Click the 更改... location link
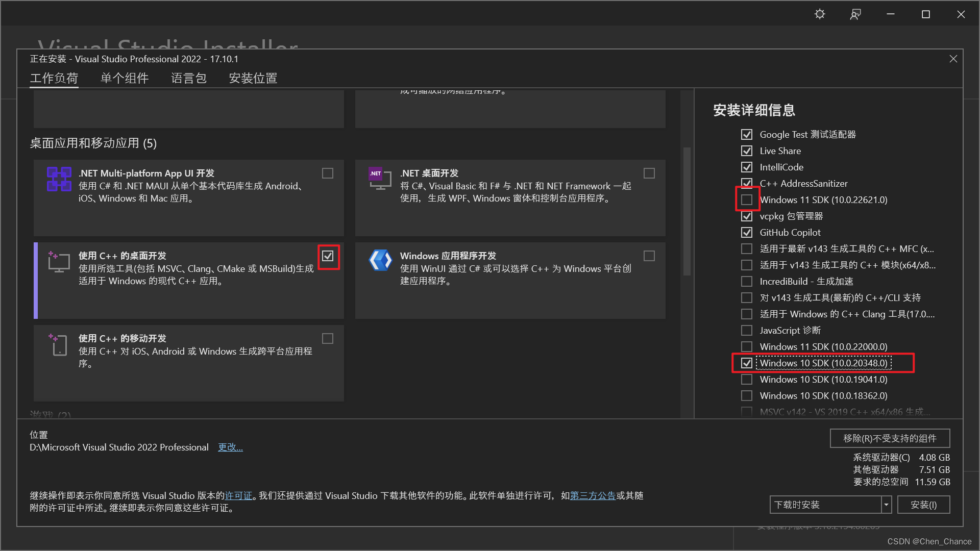Screen dimensions: 980x551 [x=230, y=447]
